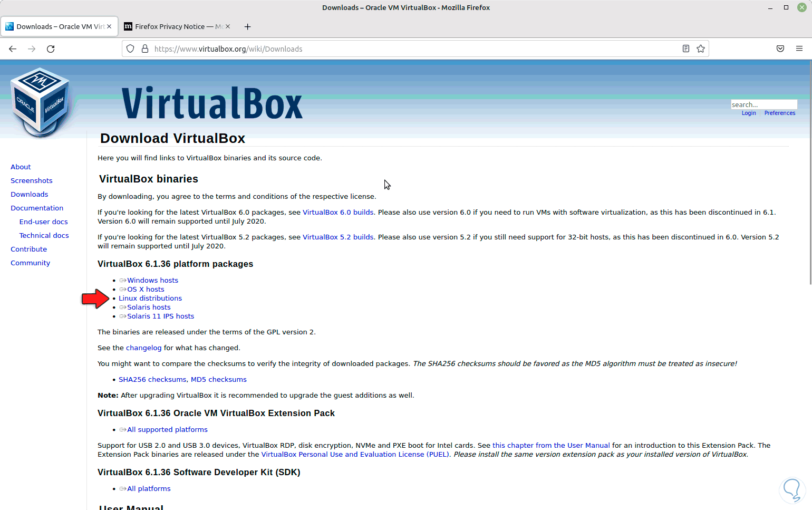
Task: Open the Preferences link
Action: click(780, 113)
